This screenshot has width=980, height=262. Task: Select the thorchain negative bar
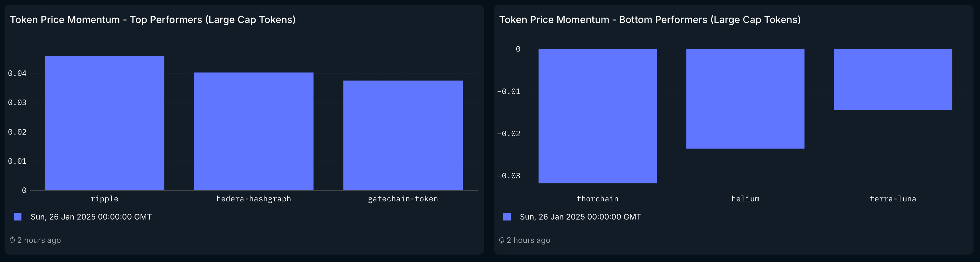[597, 116]
